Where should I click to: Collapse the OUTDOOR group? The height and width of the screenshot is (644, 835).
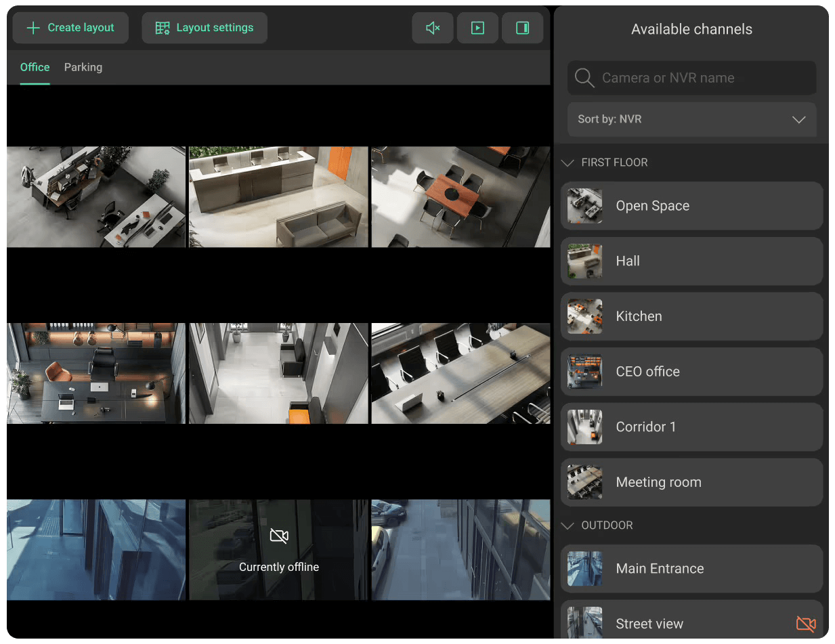click(568, 525)
